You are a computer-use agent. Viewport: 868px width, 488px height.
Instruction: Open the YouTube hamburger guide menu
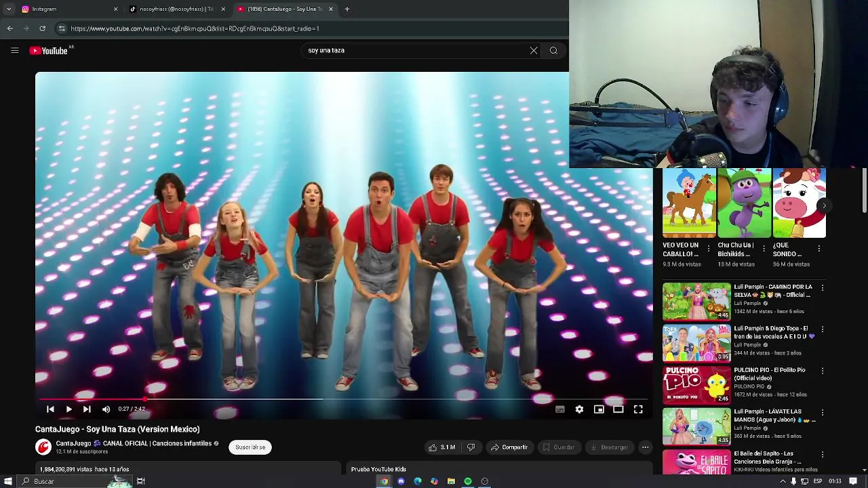tap(14, 50)
